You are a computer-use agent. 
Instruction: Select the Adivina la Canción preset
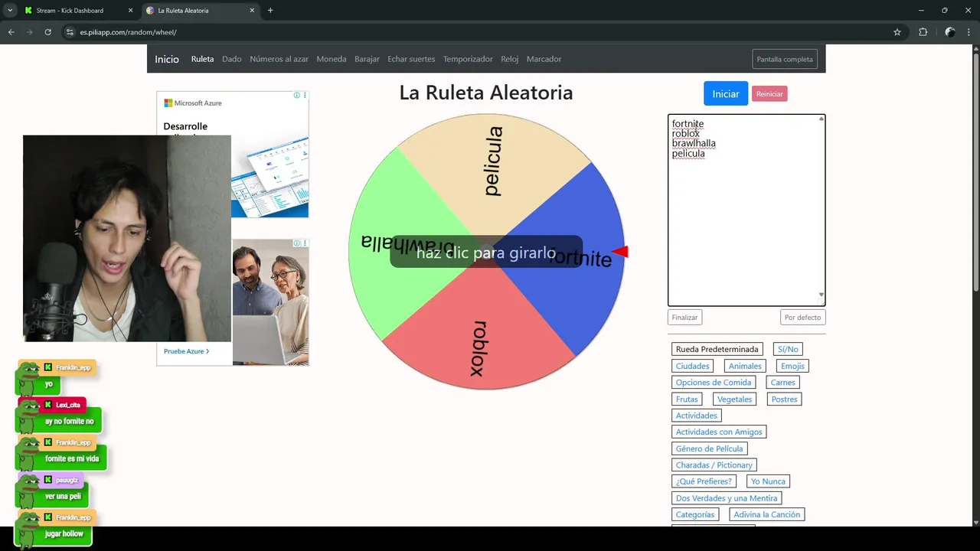click(x=766, y=514)
